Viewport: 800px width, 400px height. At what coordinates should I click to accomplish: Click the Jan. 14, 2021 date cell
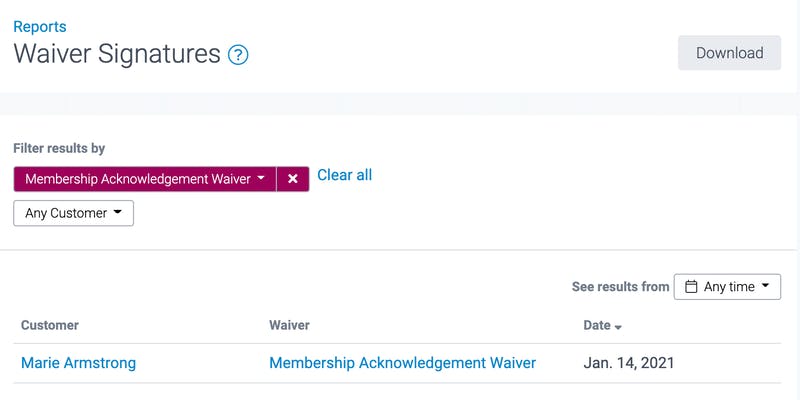629,363
